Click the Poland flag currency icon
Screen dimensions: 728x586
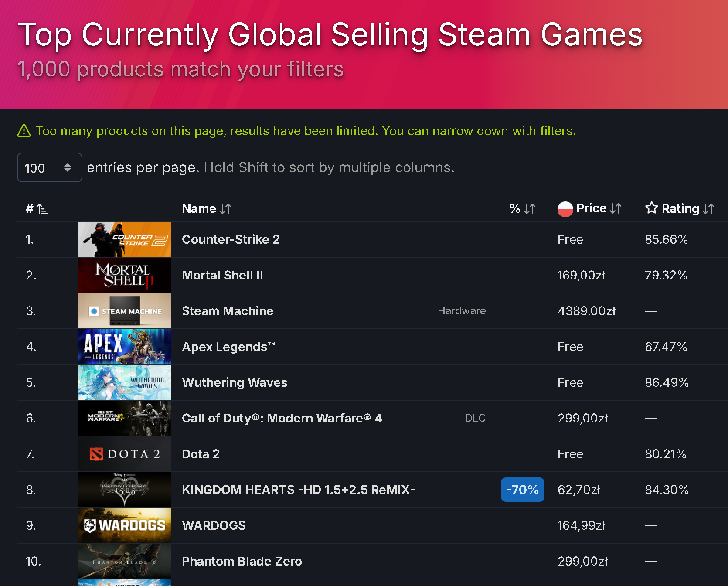(565, 209)
